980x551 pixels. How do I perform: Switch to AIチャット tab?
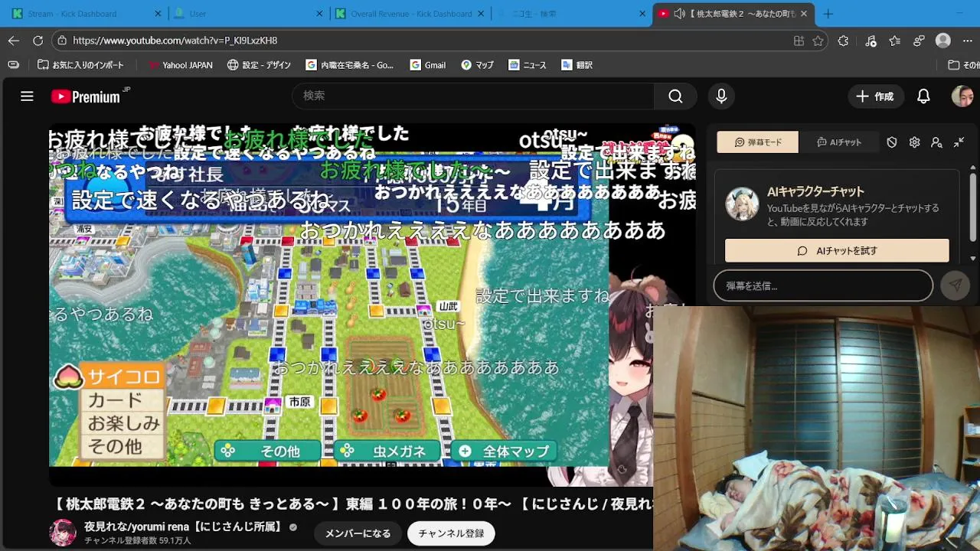pos(838,142)
